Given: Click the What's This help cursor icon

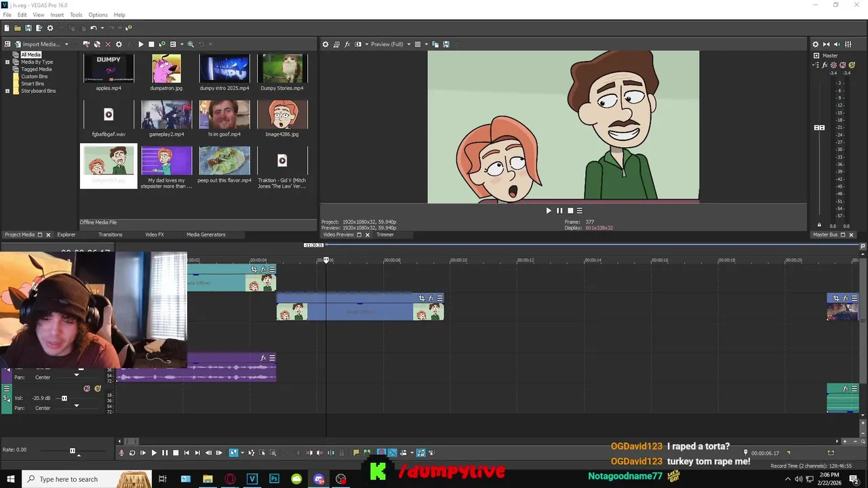Looking at the screenshot, I should (128, 28).
